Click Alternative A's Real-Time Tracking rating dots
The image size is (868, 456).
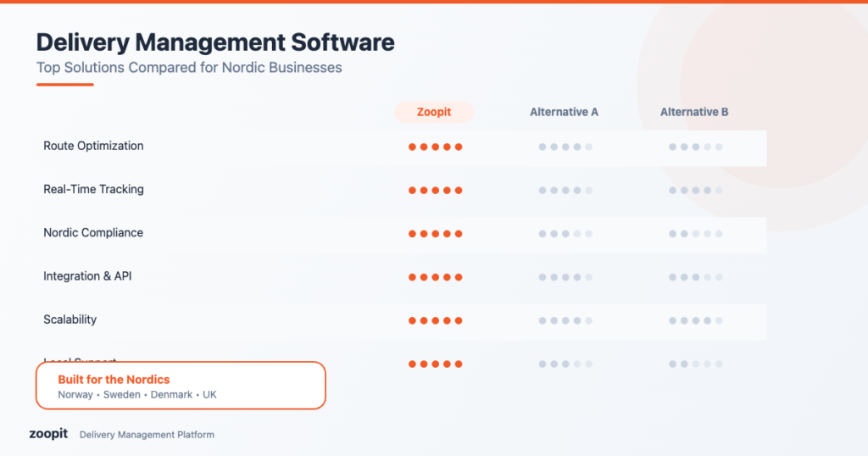click(x=565, y=191)
